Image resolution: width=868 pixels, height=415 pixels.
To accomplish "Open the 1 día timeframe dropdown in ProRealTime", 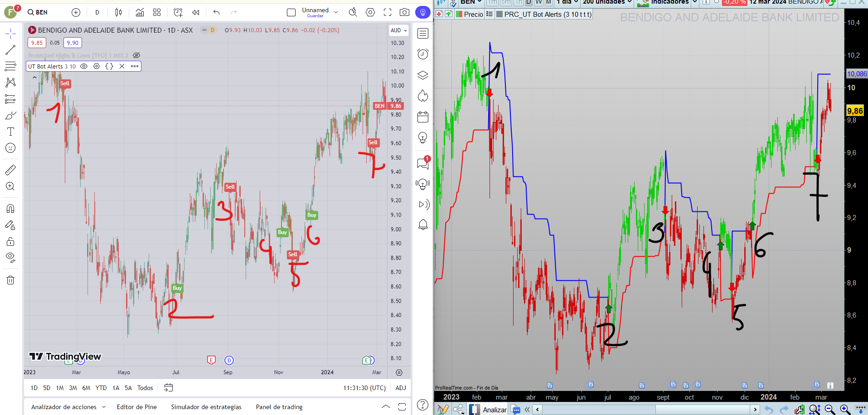I will tap(567, 2).
